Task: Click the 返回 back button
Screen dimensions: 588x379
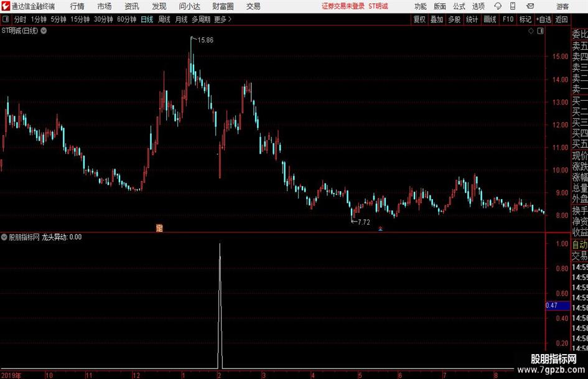Action: point(561,19)
